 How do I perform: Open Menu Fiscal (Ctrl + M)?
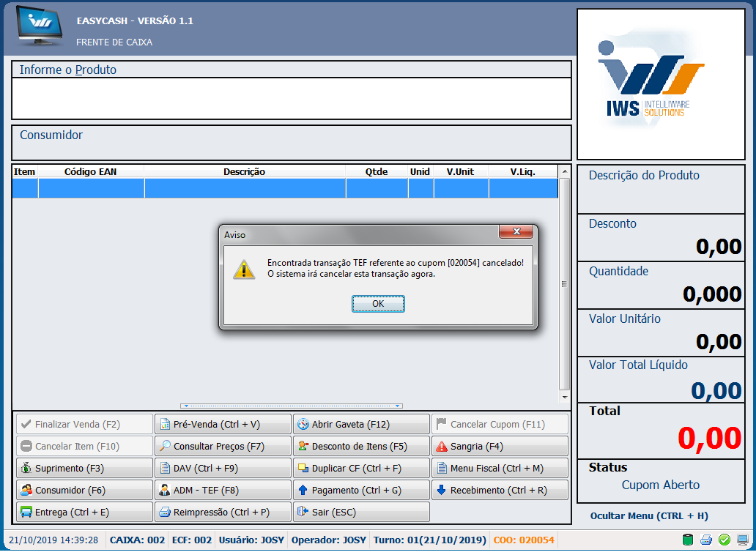point(500,468)
